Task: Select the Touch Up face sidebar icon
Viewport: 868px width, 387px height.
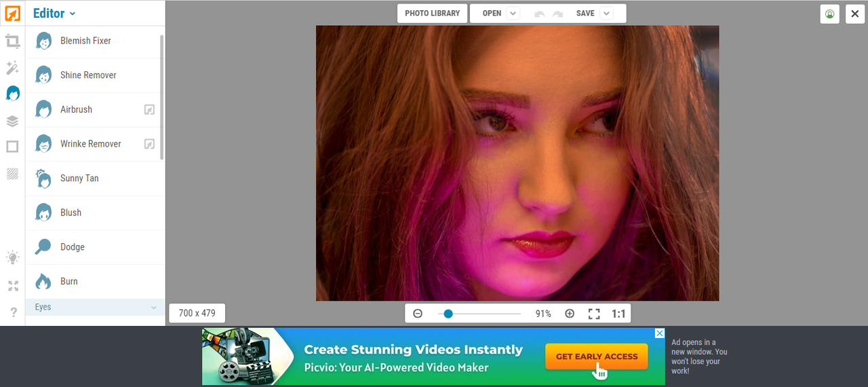Action: pyautogui.click(x=12, y=93)
